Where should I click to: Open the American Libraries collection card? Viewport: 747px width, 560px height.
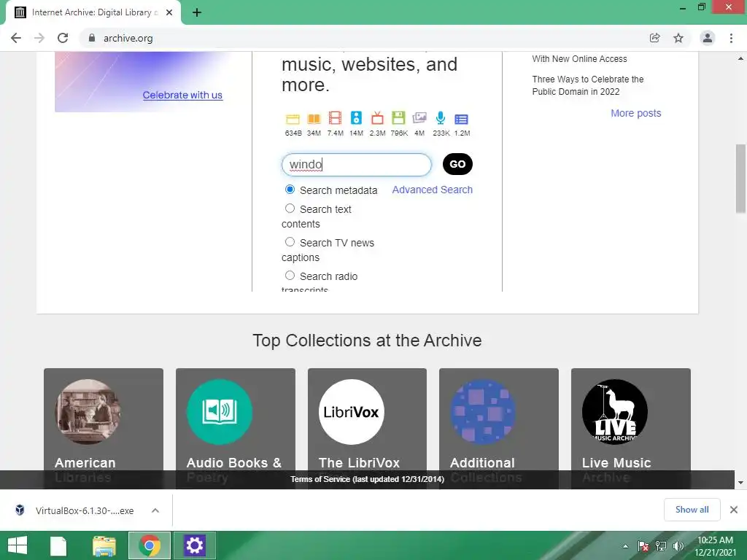click(104, 428)
